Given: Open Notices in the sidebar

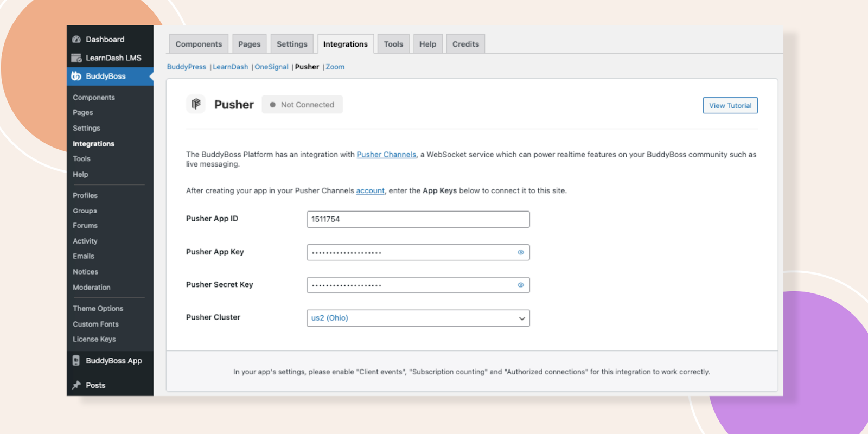Looking at the screenshot, I should (86, 272).
